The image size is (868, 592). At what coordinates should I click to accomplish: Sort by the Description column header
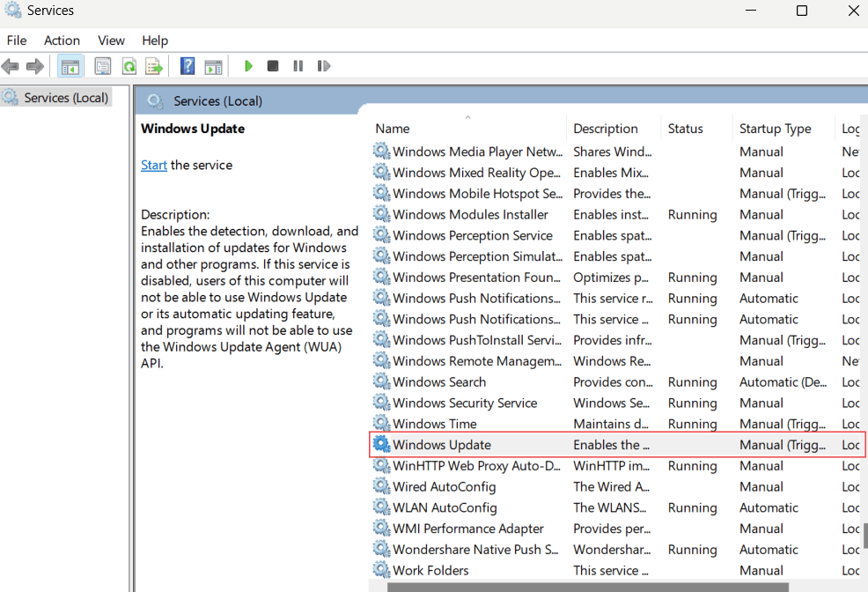(x=614, y=129)
